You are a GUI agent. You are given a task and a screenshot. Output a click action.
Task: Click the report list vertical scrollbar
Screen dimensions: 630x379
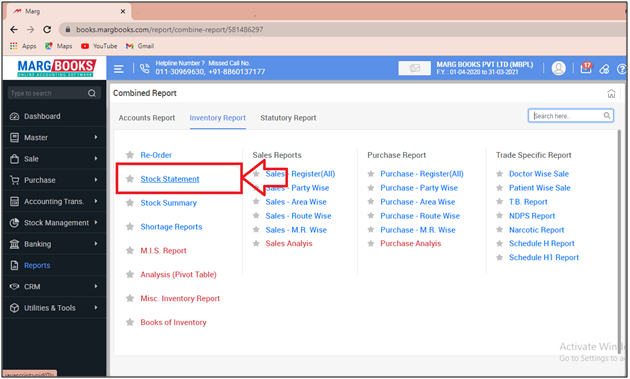619,241
